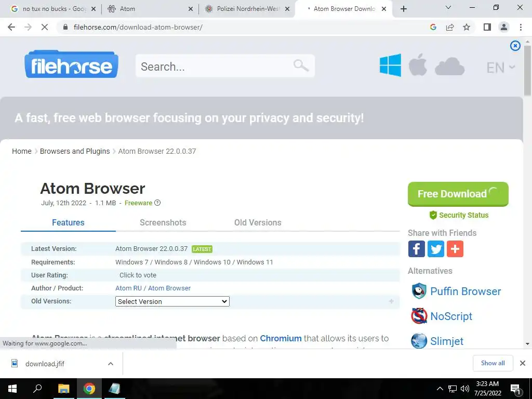Viewport: 532px width, 399px height.
Task: Open download.jfif from downloads bar
Action: (x=45, y=364)
